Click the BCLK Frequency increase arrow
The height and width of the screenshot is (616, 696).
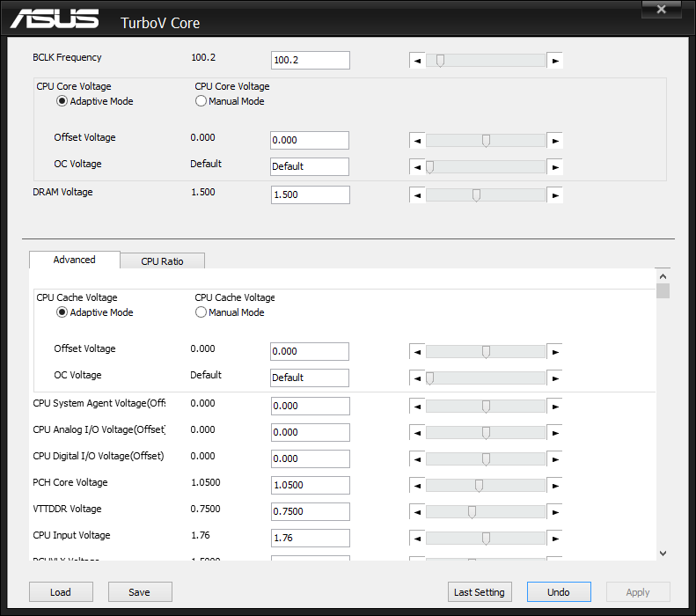tap(554, 61)
